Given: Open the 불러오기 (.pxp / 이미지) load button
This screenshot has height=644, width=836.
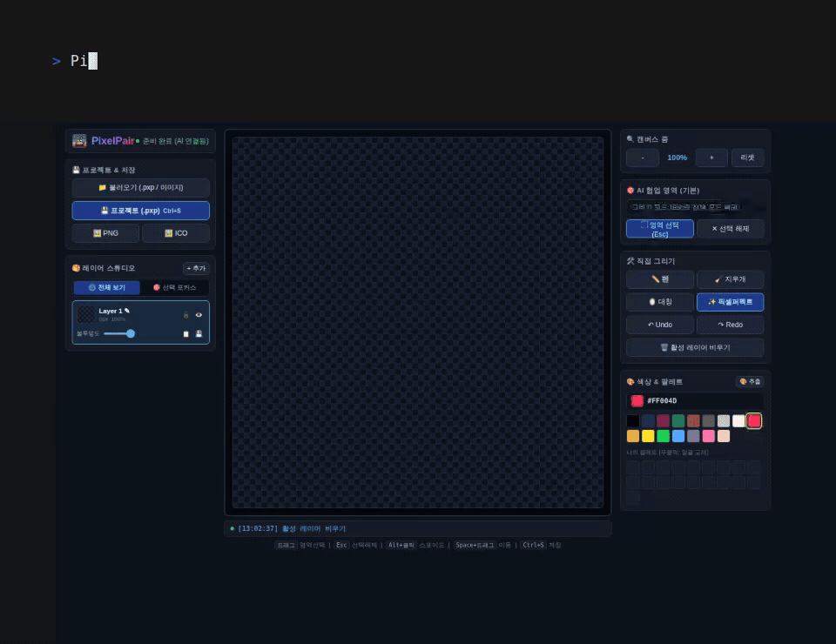Looking at the screenshot, I should tap(141, 187).
